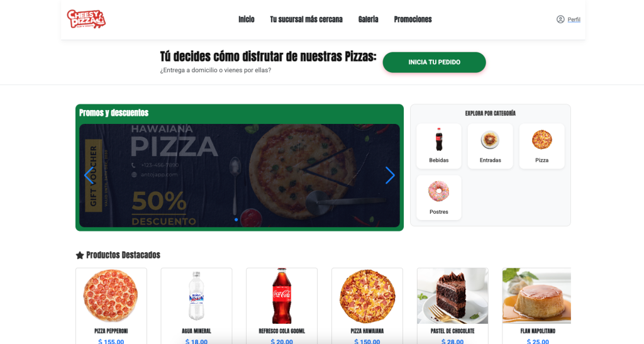The height and width of the screenshot is (344, 644).
Task: Go to next promo slide arrow
Action: [390, 175]
